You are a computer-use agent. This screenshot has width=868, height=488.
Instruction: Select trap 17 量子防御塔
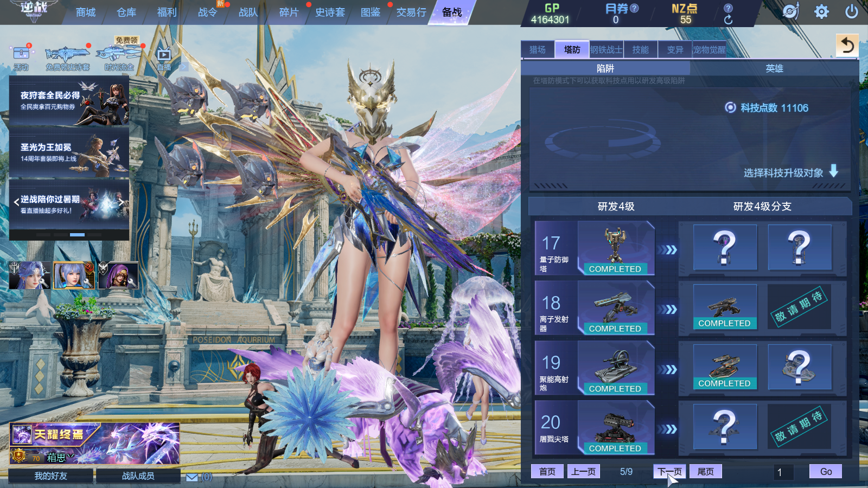pos(595,248)
